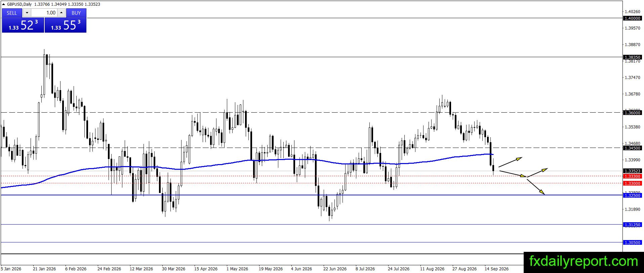
Task: Collapse one-click trading panel via triangle icon
Action: pos(3,4)
